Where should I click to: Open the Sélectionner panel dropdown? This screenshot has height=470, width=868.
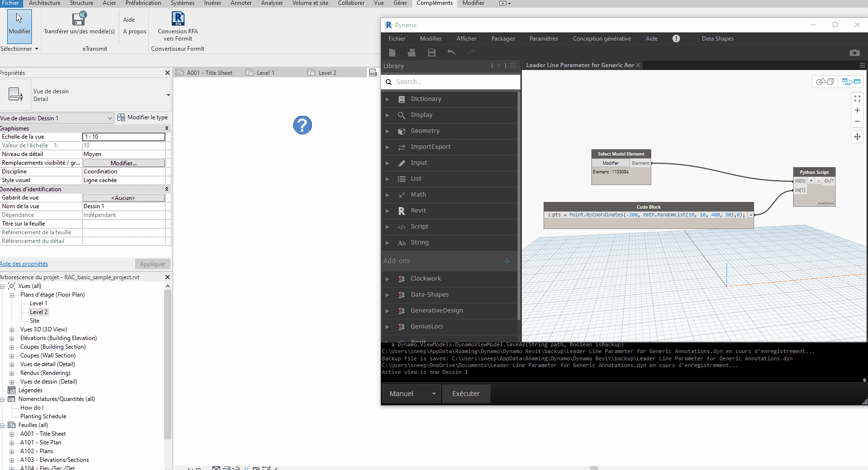click(19, 49)
